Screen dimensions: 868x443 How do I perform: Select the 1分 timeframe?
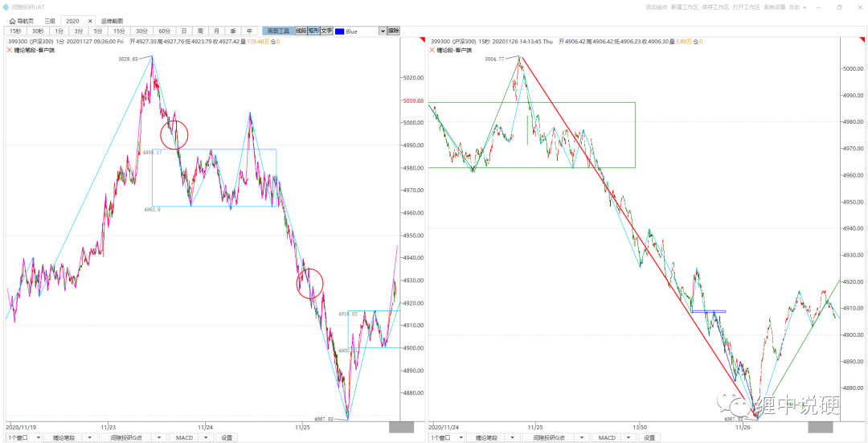click(59, 31)
